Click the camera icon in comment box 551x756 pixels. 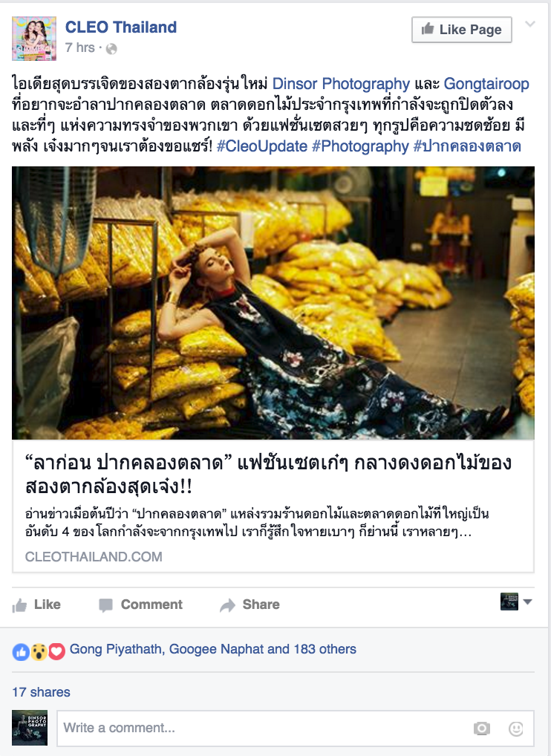pos(482,728)
